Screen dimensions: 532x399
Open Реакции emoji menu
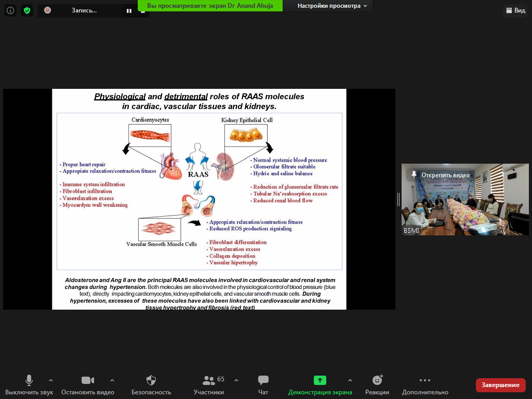pyautogui.click(x=377, y=385)
